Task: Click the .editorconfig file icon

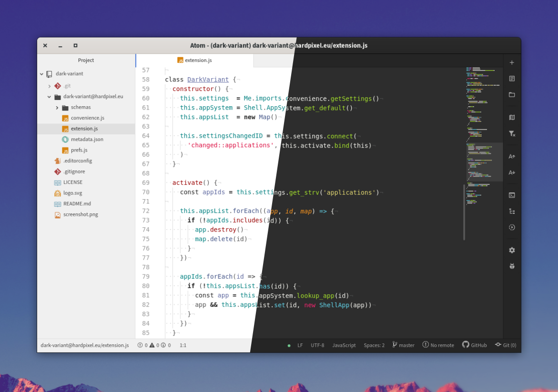Action: click(x=58, y=161)
